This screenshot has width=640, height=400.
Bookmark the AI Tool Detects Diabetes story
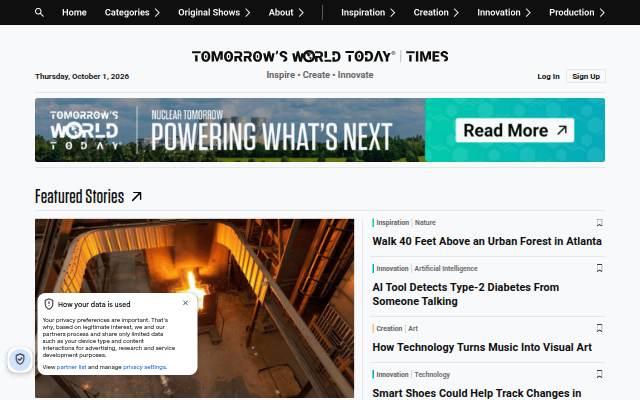(599, 268)
